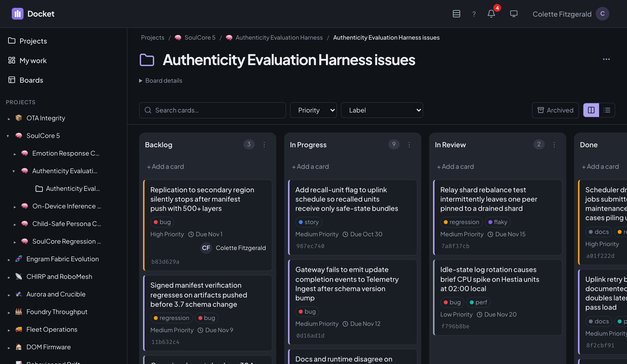This screenshot has height=364, width=627.
Task: Click the CF assignee avatar on the card
Action: click(x=206, y=248)
